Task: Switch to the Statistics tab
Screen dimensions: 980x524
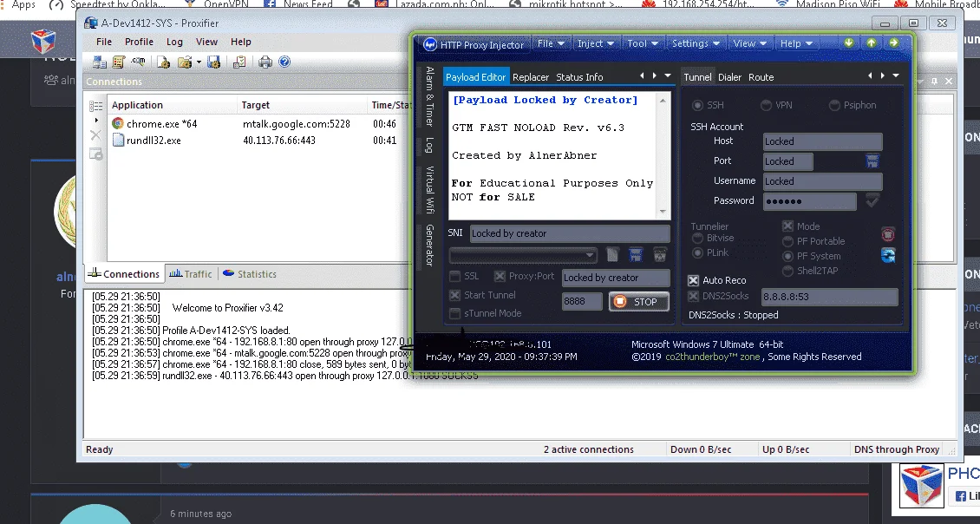Action: click(x=250, y=274)
